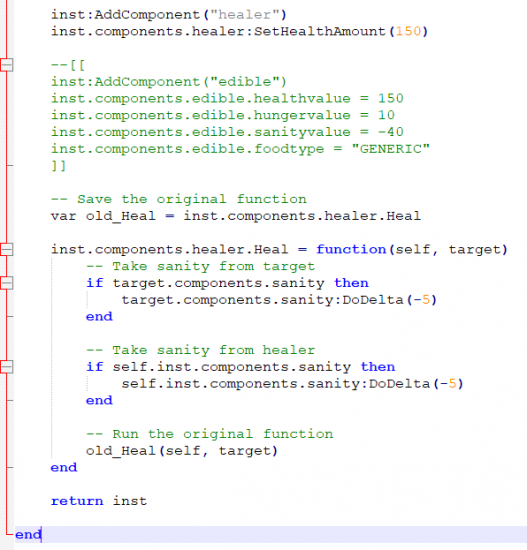The height and width of the screenshot is (550, 527).
Task: Click target.components.sanity:DoDelta(-5) line
Action: coord(279,300)
